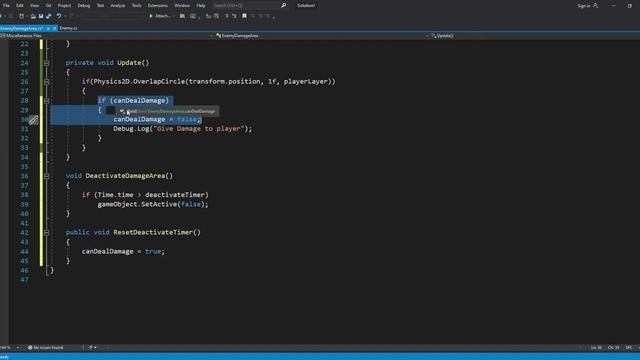Open the Tools menu
This screenshot has width=640, height=360.
click(x=136, y=6)
